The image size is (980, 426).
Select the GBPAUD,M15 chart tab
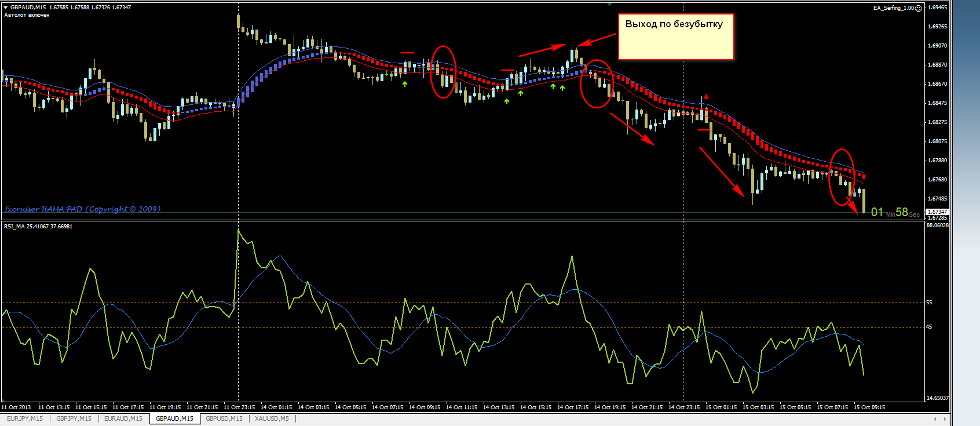(x=175, y=418)
